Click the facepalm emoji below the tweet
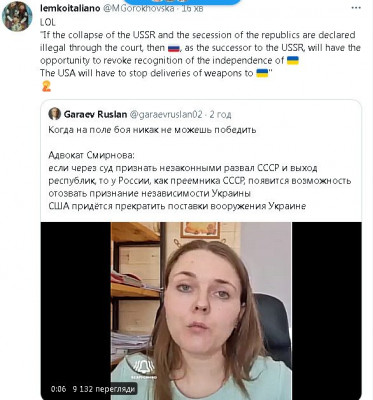The image size is (373, 400). coord(46,86)
